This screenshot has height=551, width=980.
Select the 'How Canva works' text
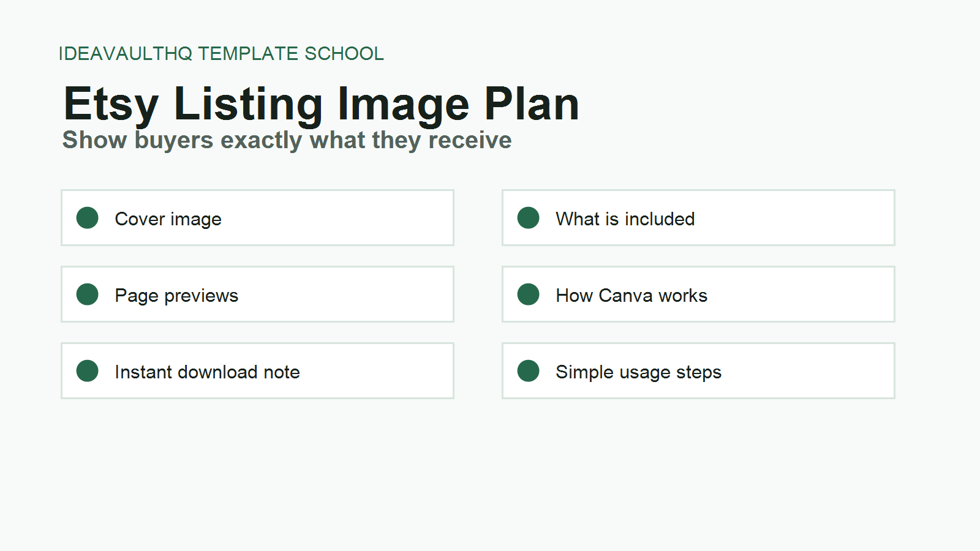pos(631,296)
